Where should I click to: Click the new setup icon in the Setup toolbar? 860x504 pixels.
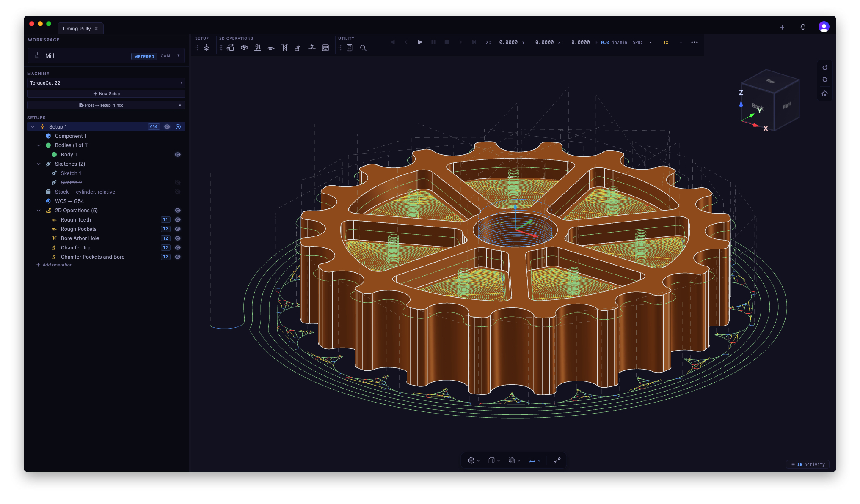pyautogui.click(x=207, y=48)
